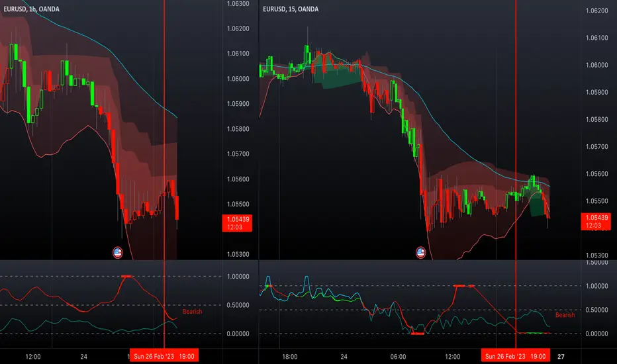Click the red 1.05439 price label on the right chart
Image resolution: width=617 pixels, height=364 pixels.
click(596, 222)
